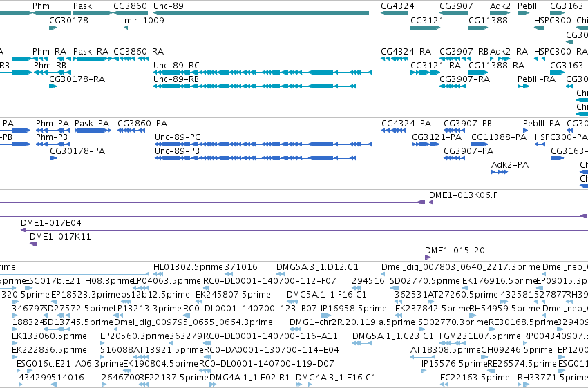The width and height of the screenshot is (588, 388).
Task: Open the CG11388 gene label
Action: (488, 20)
